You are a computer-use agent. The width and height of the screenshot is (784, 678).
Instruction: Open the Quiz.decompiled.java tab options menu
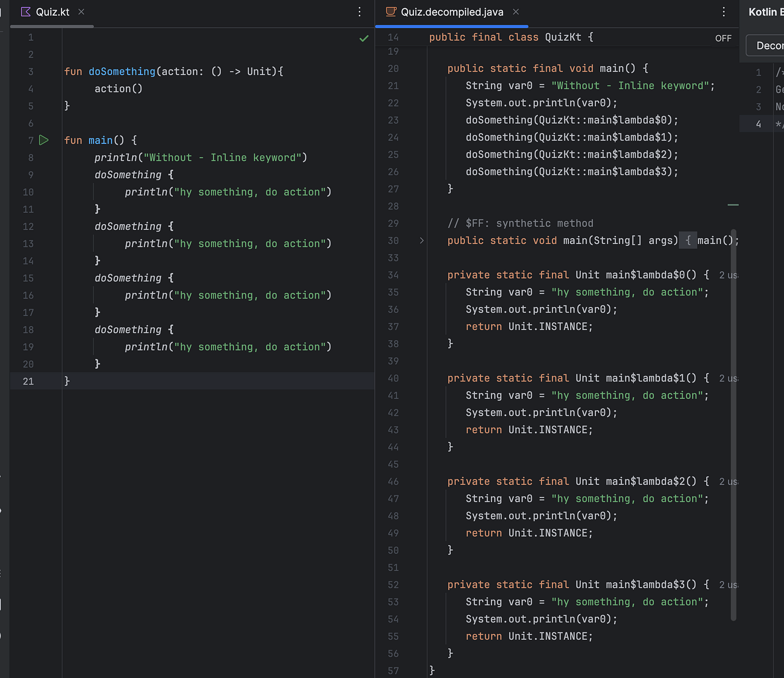point(724,12)
